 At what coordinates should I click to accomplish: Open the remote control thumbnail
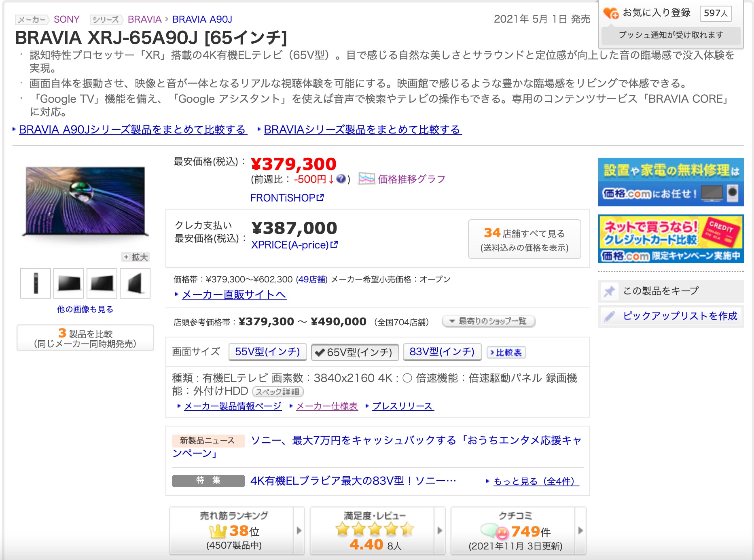tap(36, 283)
